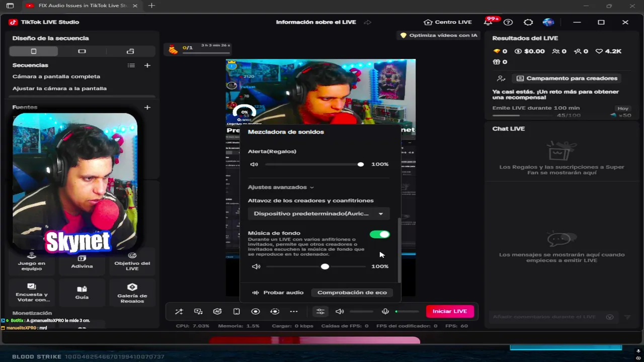This screenshot has height=362, width=644.
Task: Open the media music tool in bottom toolbar
Action: pyautogui.click(x=198, y=311)
